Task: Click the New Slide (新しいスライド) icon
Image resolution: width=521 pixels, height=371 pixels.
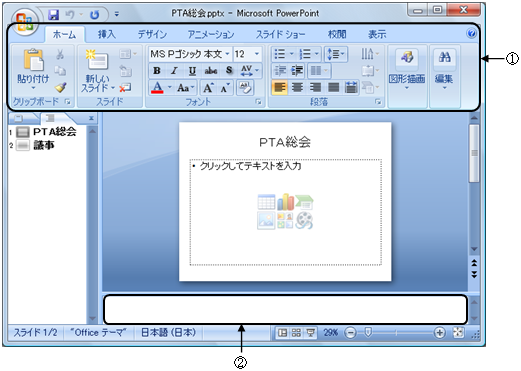Action: pyautogui.click(x=97, y=60)
